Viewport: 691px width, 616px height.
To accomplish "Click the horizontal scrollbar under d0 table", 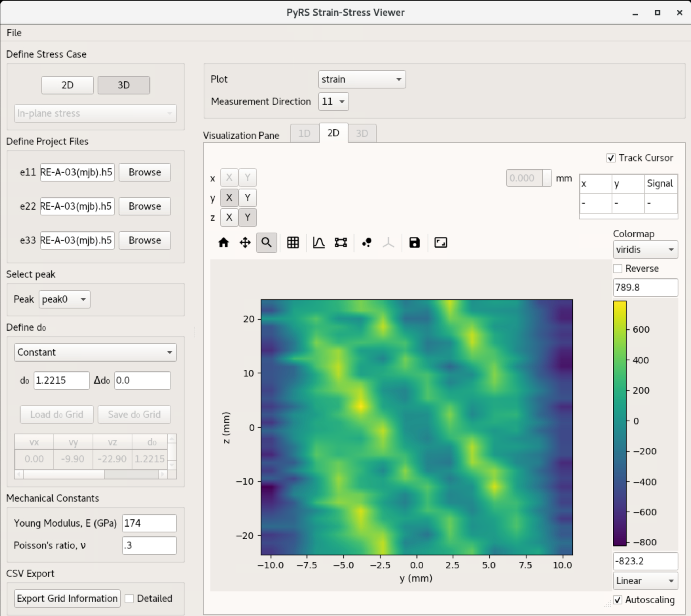I will coord(91,474).
